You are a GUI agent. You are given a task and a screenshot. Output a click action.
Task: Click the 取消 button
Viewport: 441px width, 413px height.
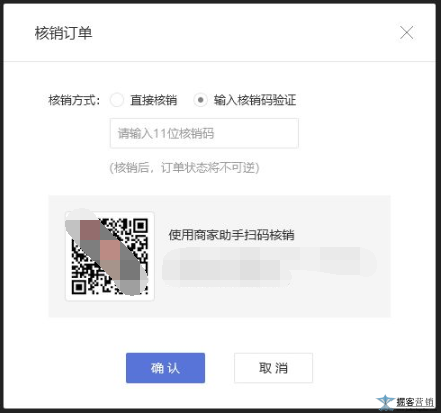point(273,368)
